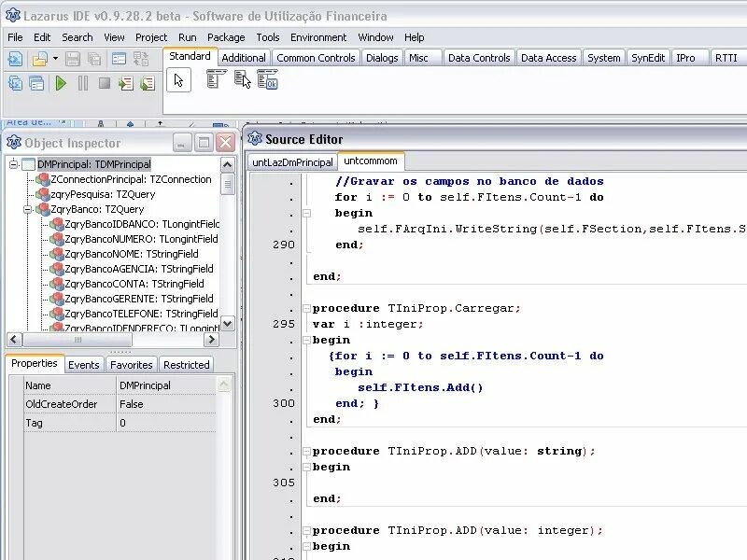This screenshot has height=560, width=747.
Task: Fold the TIniProp.ADD(value: integer) procedure
Action: pos(307,530)
